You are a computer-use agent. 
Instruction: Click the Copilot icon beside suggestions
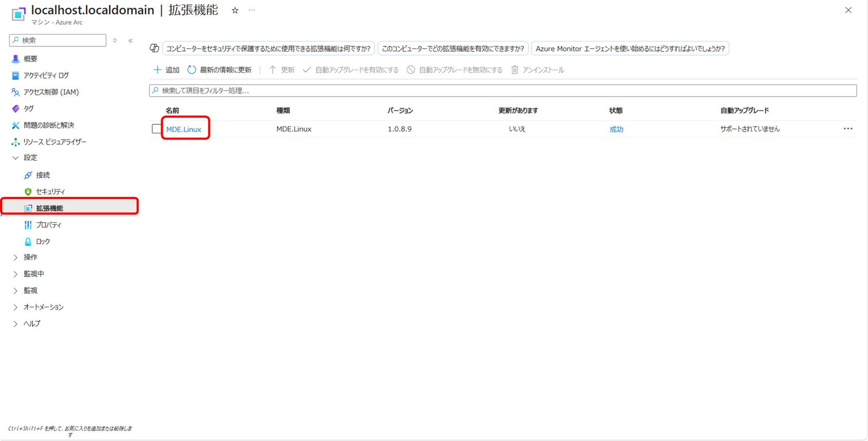[154, 48]
